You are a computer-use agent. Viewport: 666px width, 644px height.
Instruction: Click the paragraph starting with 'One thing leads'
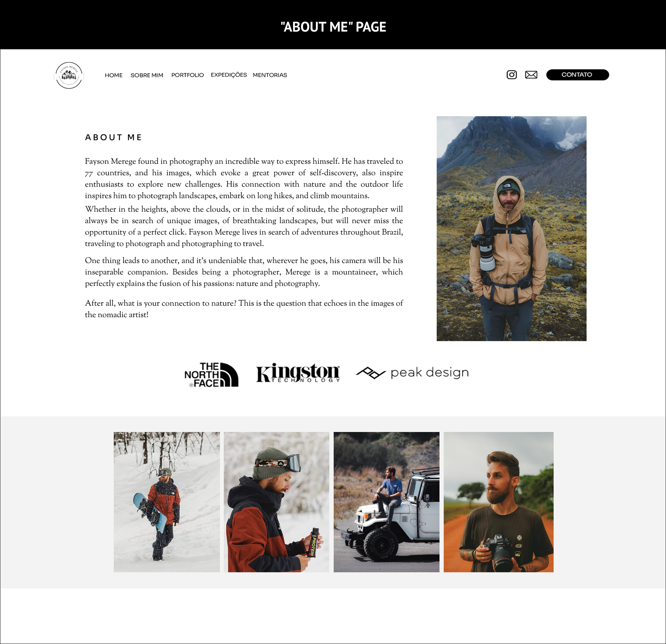(x=244, y=272)
